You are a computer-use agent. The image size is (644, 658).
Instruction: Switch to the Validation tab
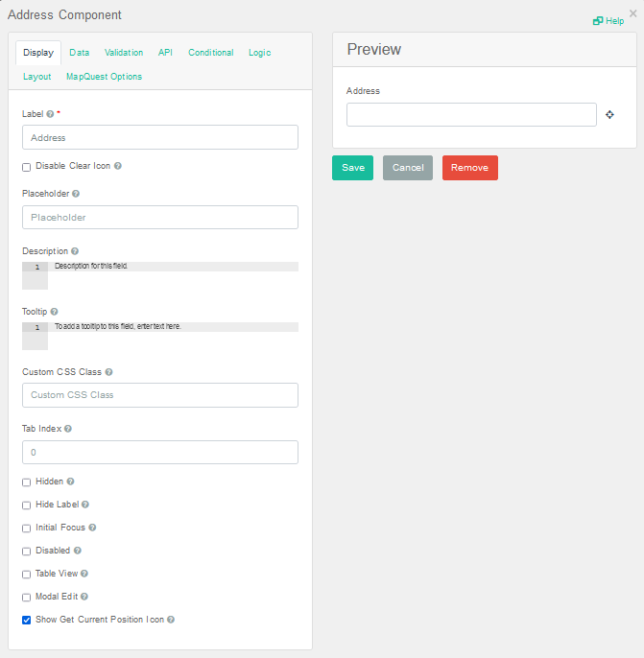124,53
